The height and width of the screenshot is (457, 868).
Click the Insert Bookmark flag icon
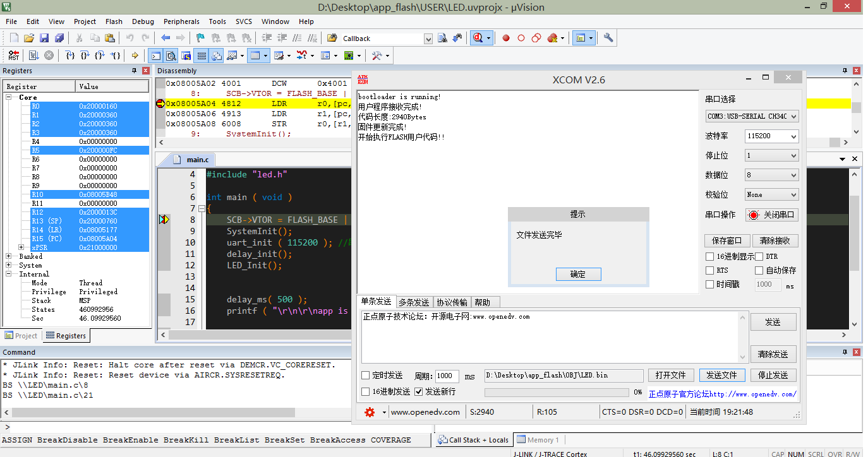[200, 38]
